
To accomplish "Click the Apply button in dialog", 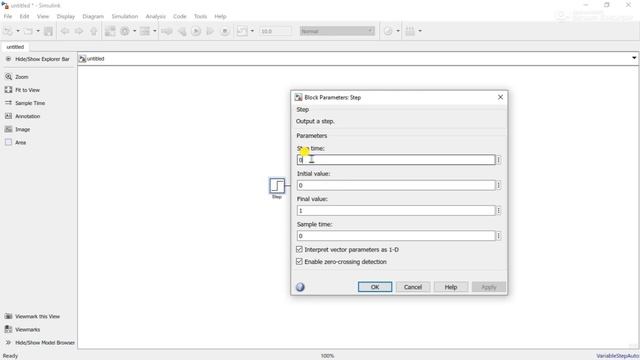I will coord(489,287).
